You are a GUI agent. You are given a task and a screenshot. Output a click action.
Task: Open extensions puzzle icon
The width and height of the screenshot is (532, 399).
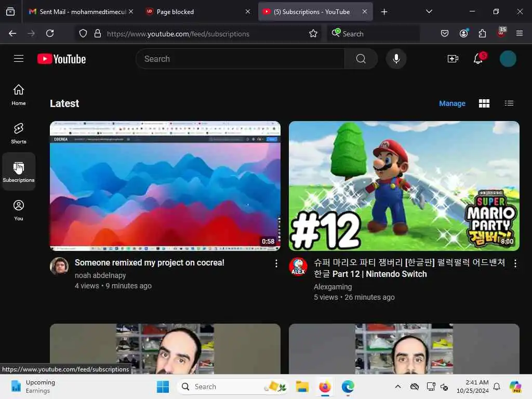482,33
